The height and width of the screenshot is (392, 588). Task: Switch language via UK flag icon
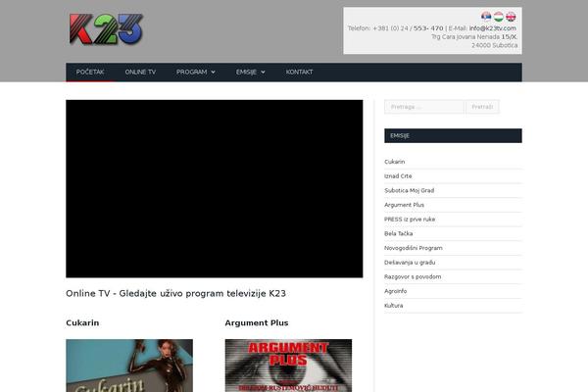(511, 17)
